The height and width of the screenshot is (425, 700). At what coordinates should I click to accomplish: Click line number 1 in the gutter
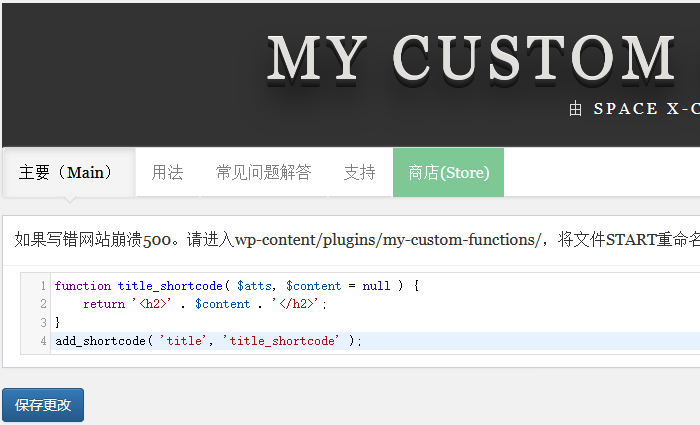tap(43, 286)
